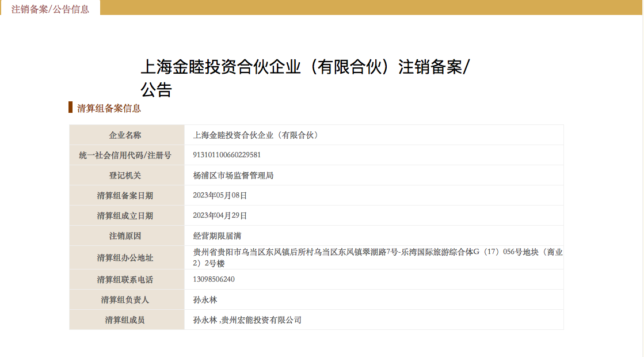Select the 注销原因 label cell
The image size is (644, 357).
pos(125,236)
